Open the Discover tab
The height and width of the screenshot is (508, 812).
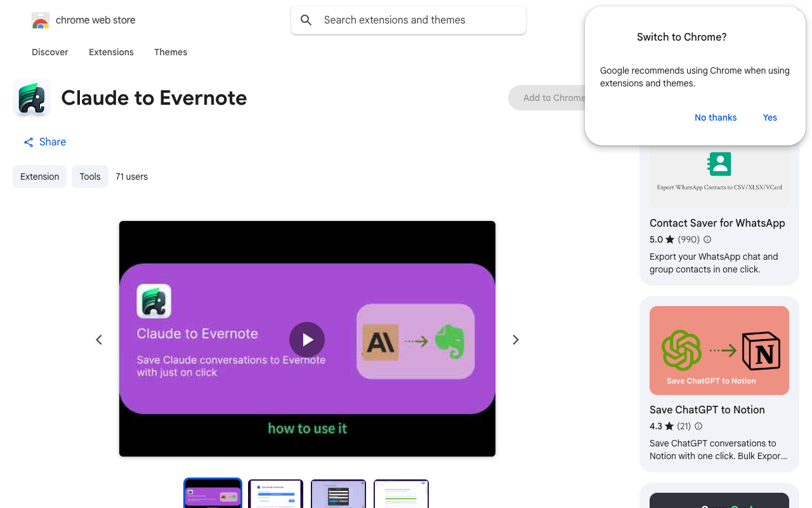(x=50, y=52)
